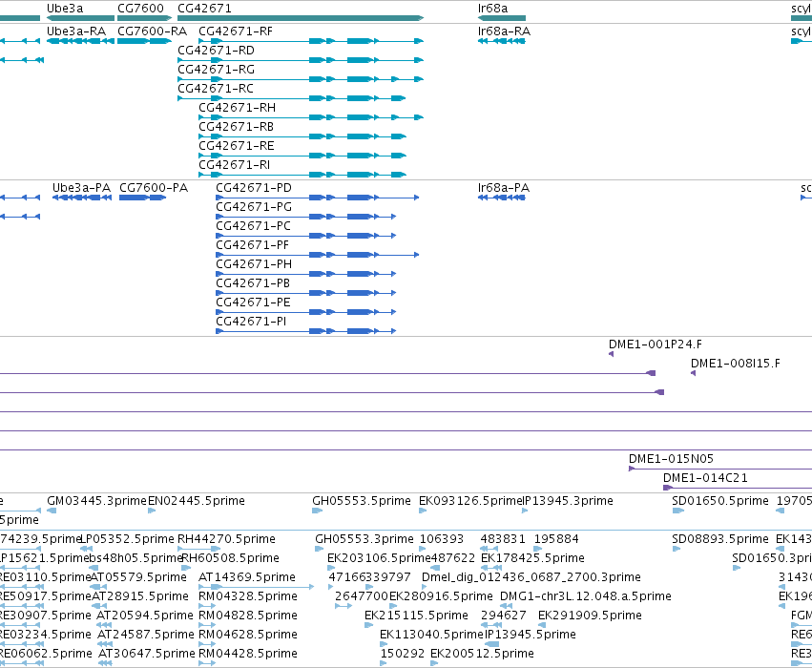812x668 pixels.
Task: Click the IP13945.5prime label
Action: [530, 635]
